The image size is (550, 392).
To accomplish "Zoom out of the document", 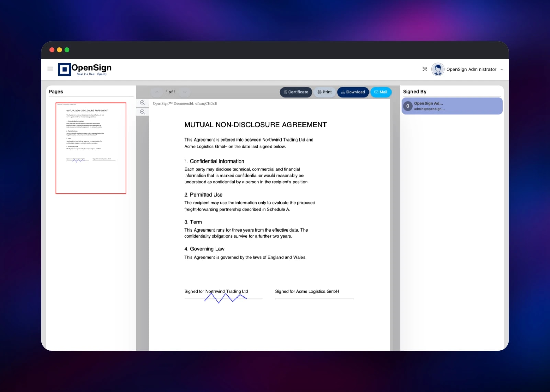I will tap(143, 112).
